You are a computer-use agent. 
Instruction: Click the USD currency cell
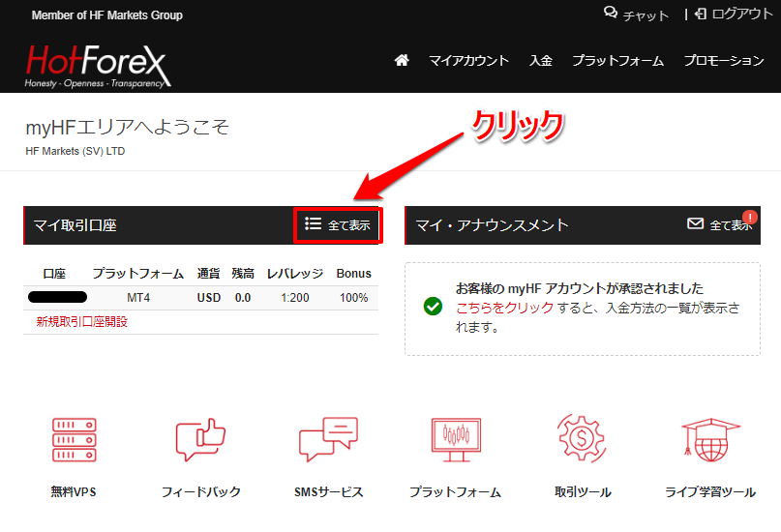click(209, 298)
